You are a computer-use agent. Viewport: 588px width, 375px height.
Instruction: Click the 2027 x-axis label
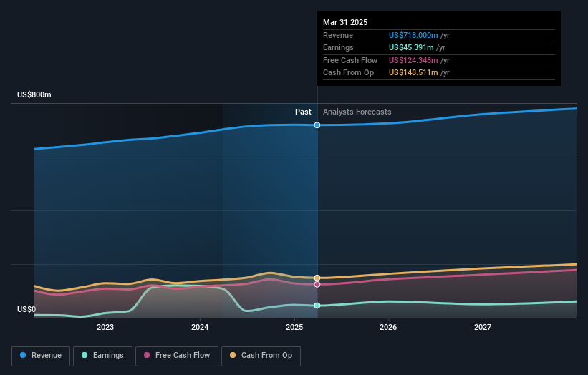click(483, 328)
